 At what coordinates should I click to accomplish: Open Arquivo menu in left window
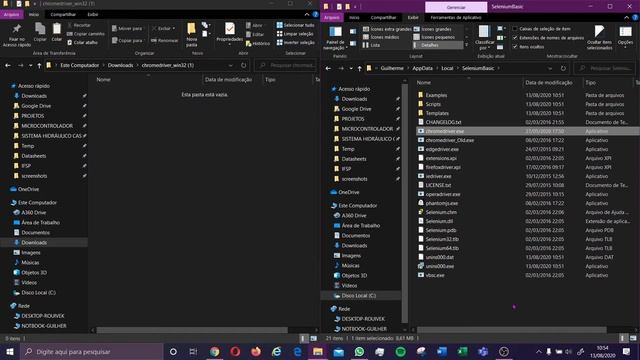click(x=11, y=14)
